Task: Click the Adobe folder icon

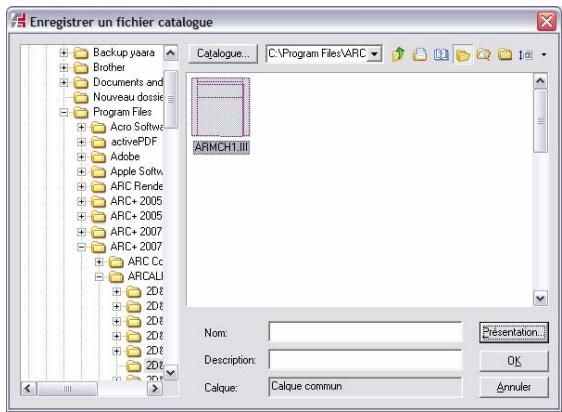Action: 98,157
